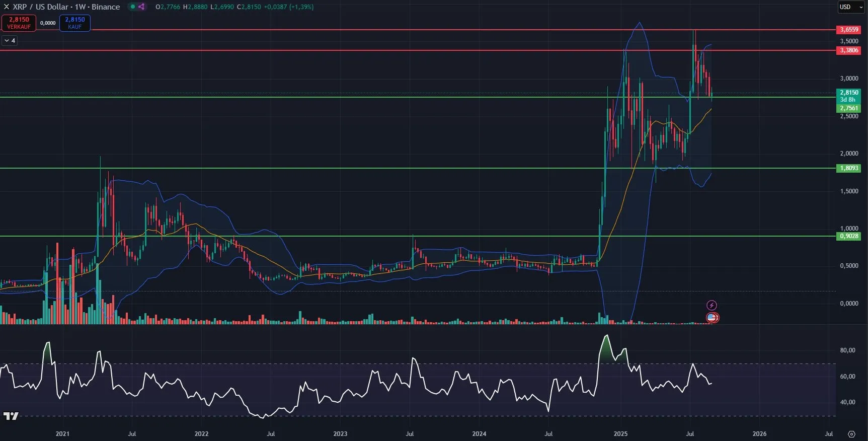Click the Jul label after 2026
868x441 pixels.
829,434
